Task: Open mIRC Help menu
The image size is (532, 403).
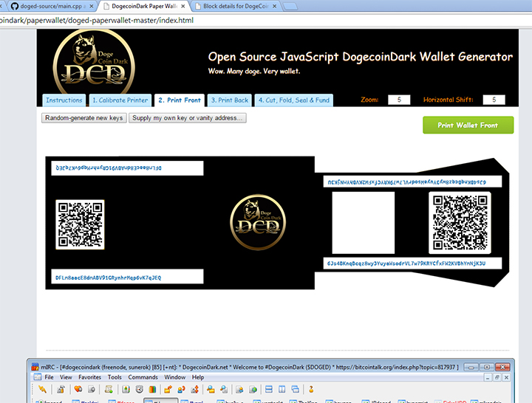Action: 198,377
